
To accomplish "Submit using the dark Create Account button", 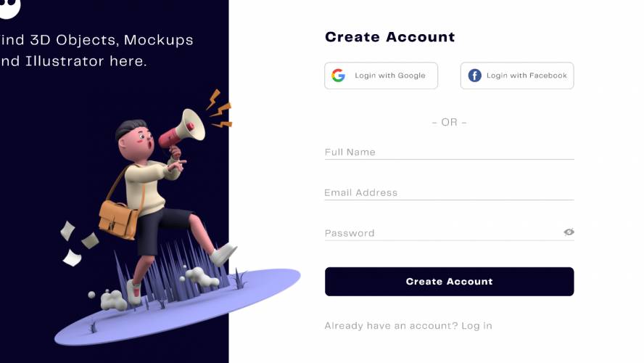I will [x=449, y=282].
